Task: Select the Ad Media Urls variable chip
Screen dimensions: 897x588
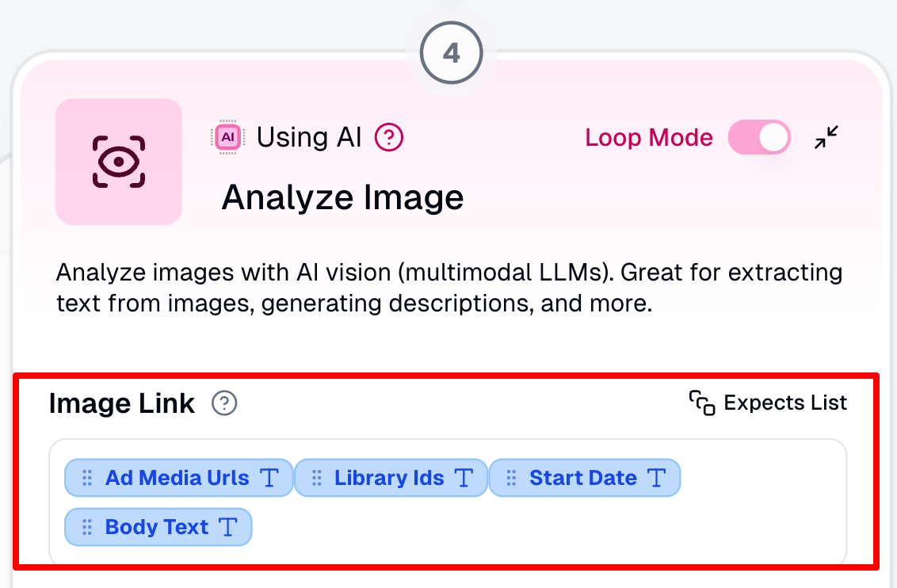Action: 178,478
